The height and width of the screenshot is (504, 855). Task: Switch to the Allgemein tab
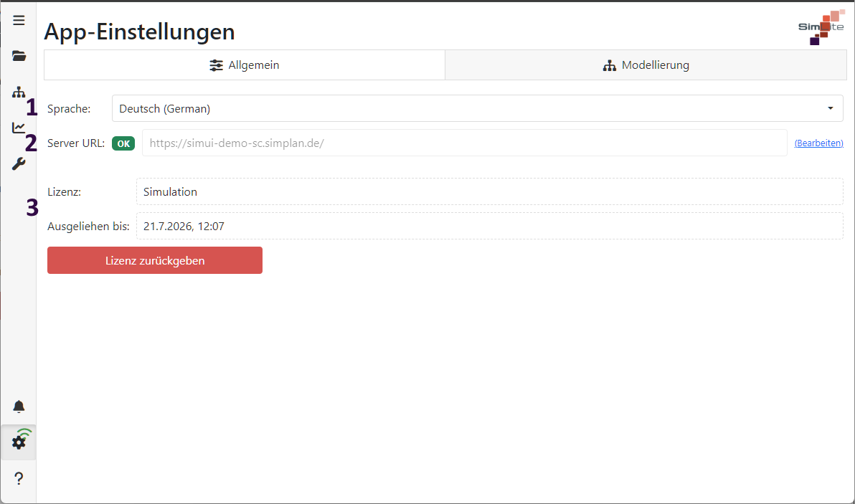click(x=245, y=65)
